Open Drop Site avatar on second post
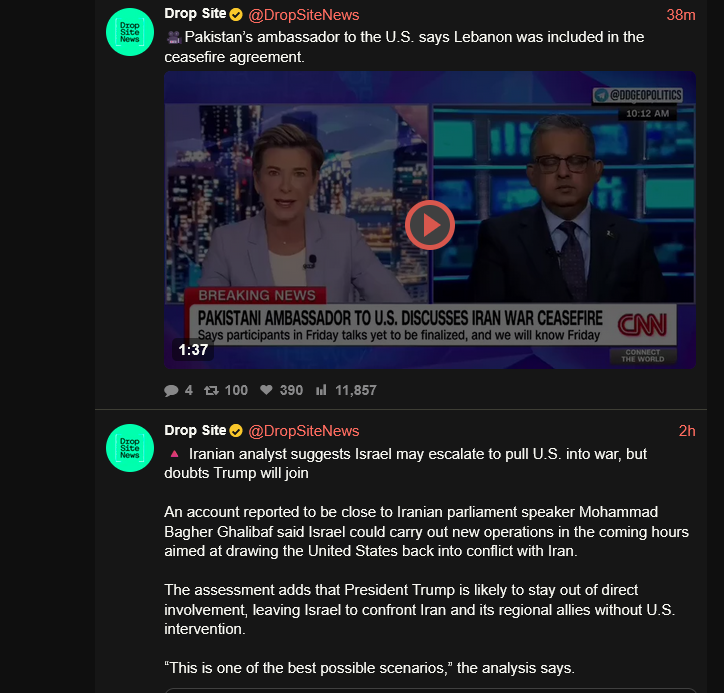 point(130,448)
